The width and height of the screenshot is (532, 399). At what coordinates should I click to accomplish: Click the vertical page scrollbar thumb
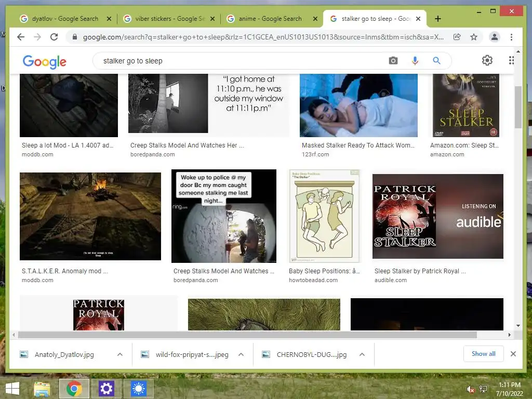(x=518, y=107)
